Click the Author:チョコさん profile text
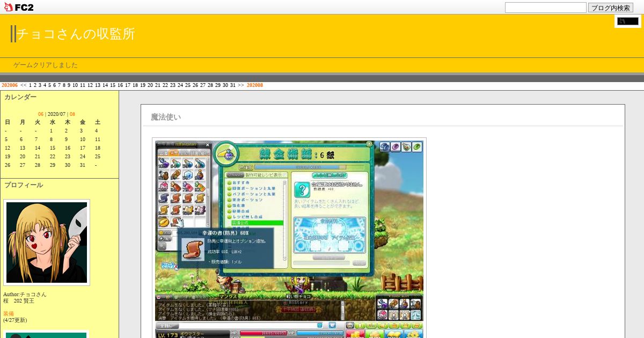 click(x=25, y=295)
